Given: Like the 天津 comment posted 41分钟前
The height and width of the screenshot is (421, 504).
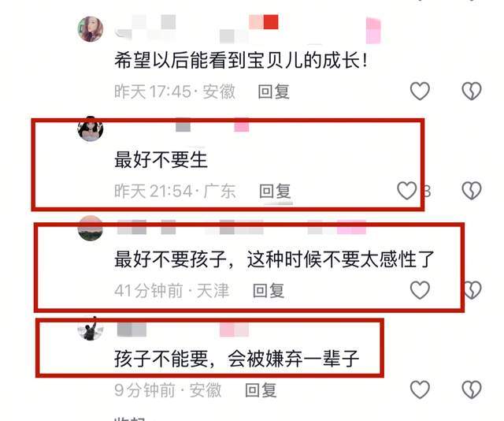Looking at the screenshot, I should point(420,290).
